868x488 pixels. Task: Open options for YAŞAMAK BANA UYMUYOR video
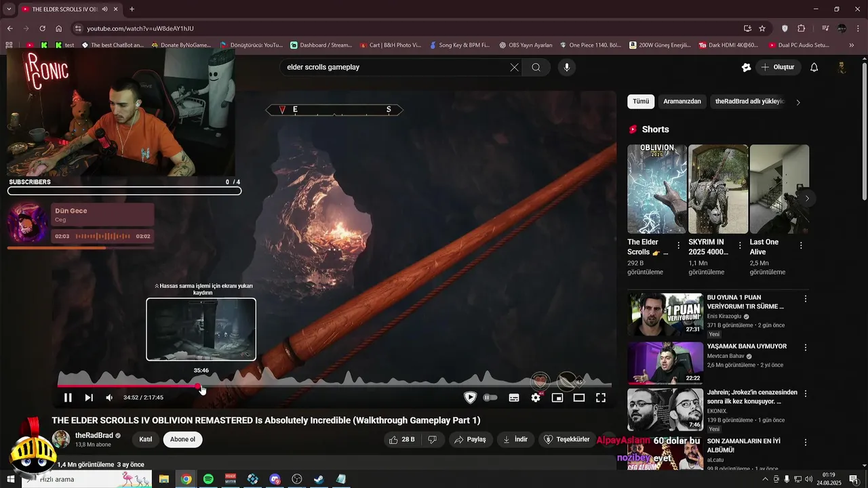tap(806, 348)
